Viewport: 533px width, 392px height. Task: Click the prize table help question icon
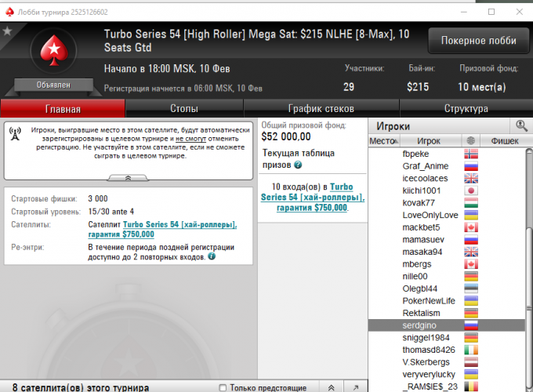pyautogui.click(x=298, y=165)
